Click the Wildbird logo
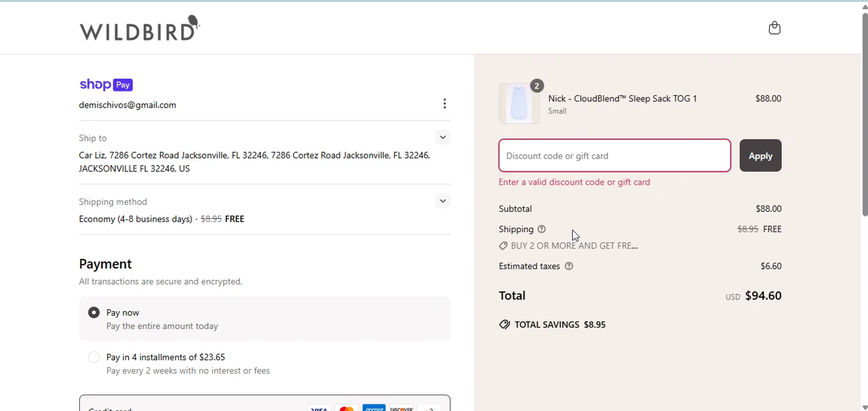The width and height of the screenshot is (868, 411). tap(139, 29)
